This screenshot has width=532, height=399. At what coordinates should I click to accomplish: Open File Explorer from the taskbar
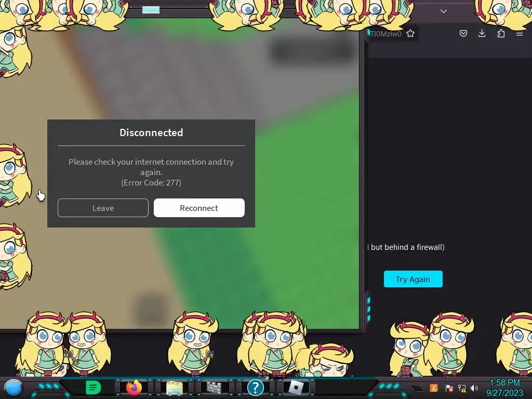175,388
